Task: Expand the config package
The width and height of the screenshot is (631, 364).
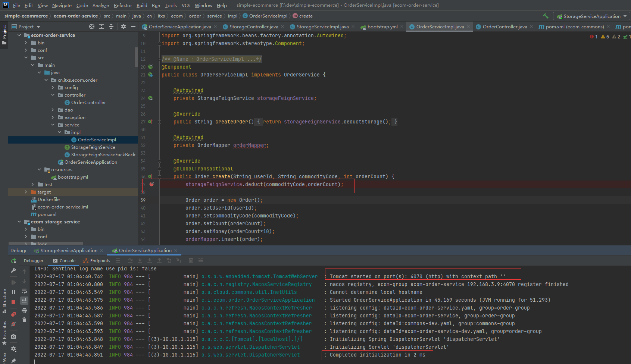Action: 53,87
